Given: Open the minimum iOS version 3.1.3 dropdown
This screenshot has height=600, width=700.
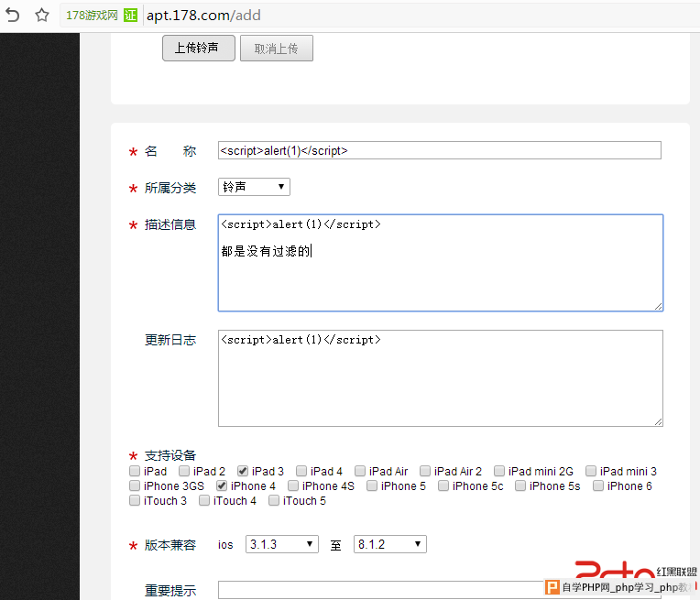Looking at the screenshot, I should [281, 544].
